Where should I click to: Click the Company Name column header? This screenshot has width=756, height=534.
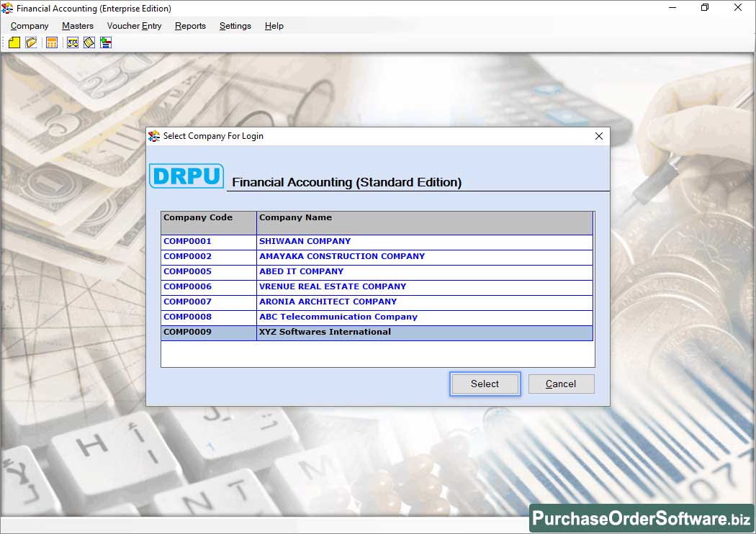pyautogui.click(x=425, y=223)
